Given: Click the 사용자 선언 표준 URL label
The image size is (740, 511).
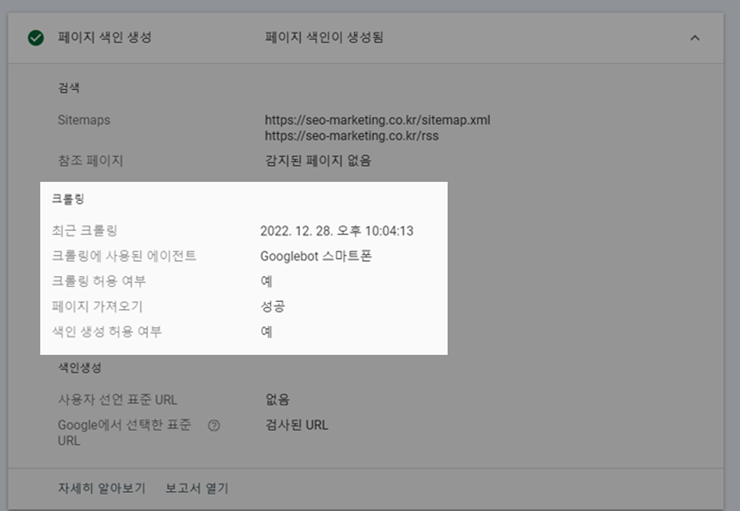Looking at the screenshot, I should [x=117, y=400].
